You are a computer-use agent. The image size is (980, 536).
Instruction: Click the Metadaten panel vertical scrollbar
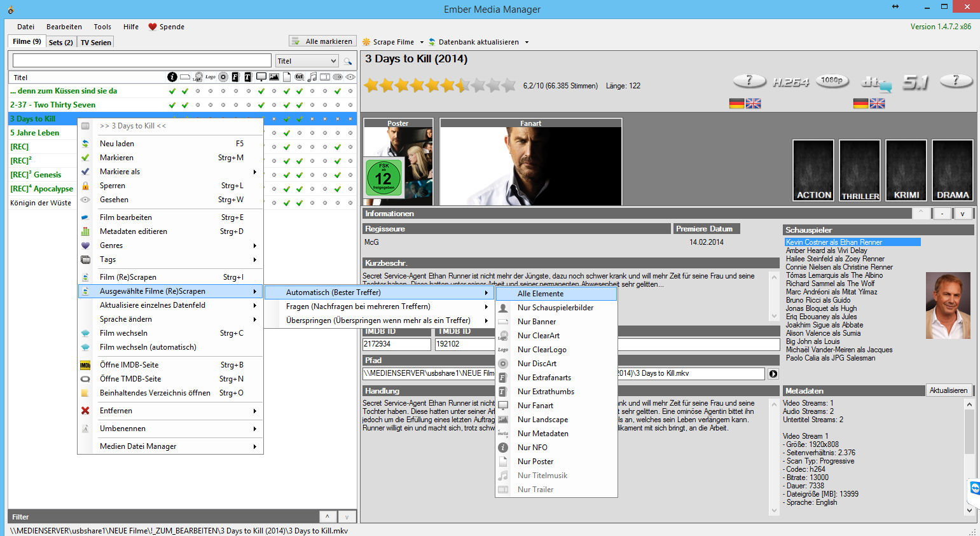[969, 457]
